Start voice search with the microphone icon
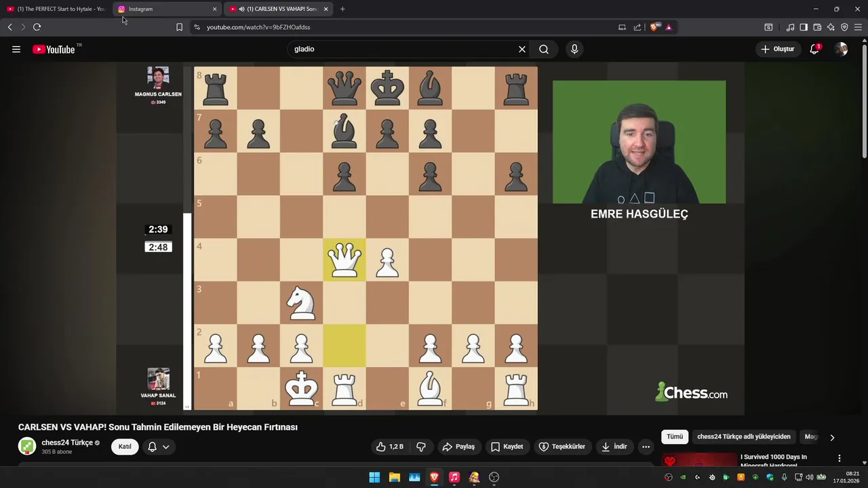Screen dimensions: 868x488 click(x=574, y=49)
